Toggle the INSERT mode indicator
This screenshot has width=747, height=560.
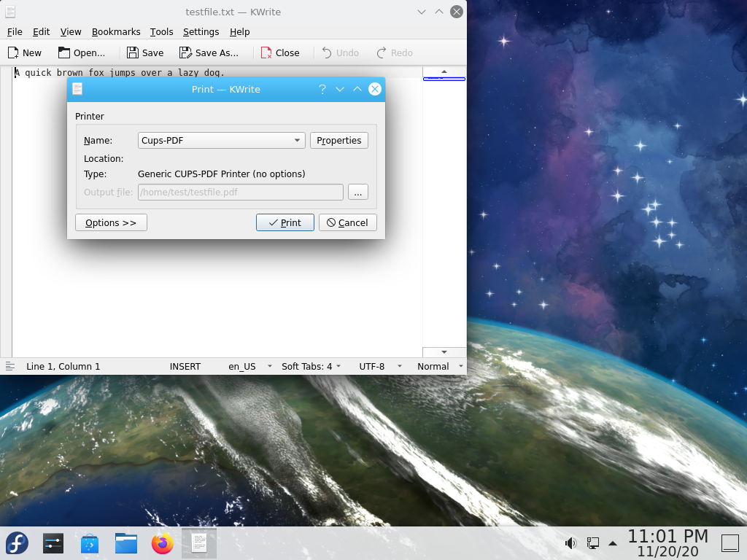[x=185, y=366]
